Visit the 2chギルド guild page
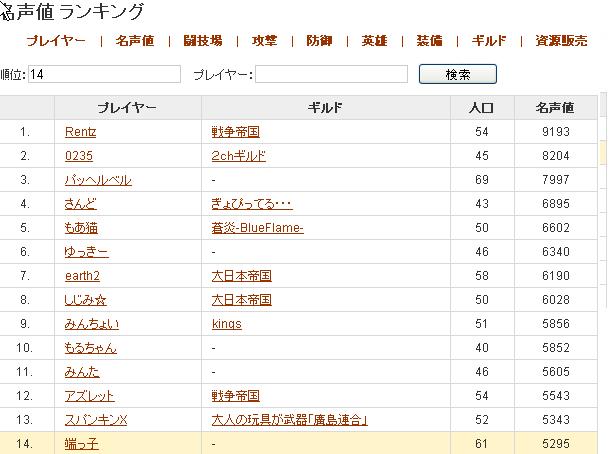 click(x=239, y=156)
